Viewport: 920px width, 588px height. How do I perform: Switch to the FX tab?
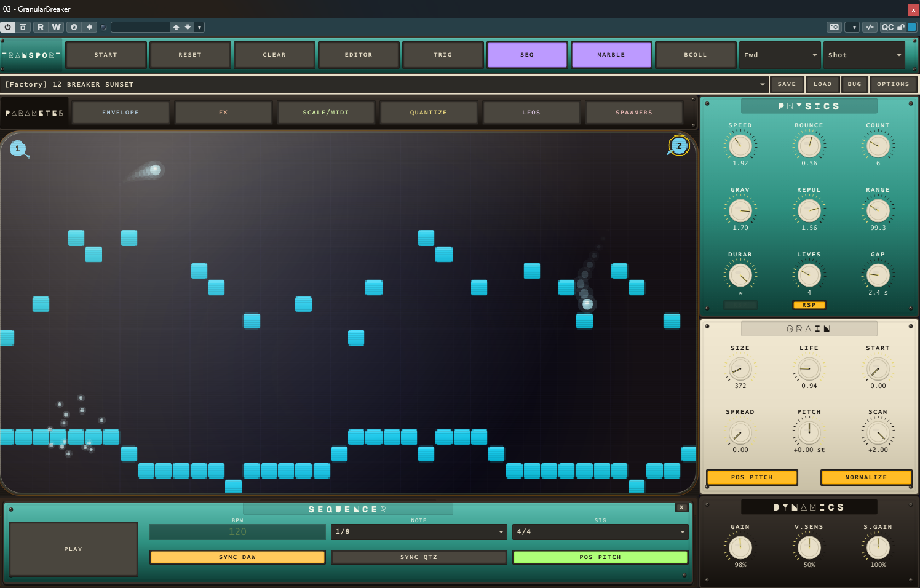[x=223, y=113]
